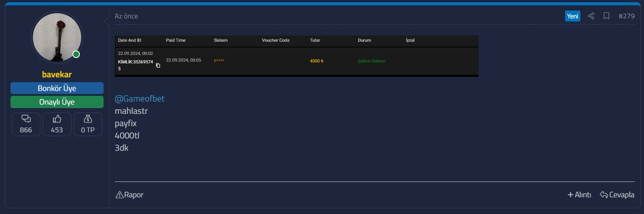Enlarge the withdrawal receipt screenshot
Image resolution: width=644 pixels, height=214 pixels.
click(x=296, y=56)
